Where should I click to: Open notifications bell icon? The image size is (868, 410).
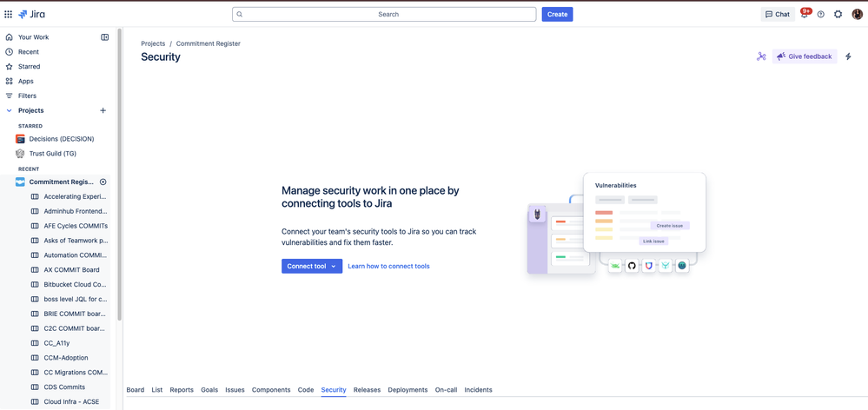pyautogui.click(x=805, y=15)
